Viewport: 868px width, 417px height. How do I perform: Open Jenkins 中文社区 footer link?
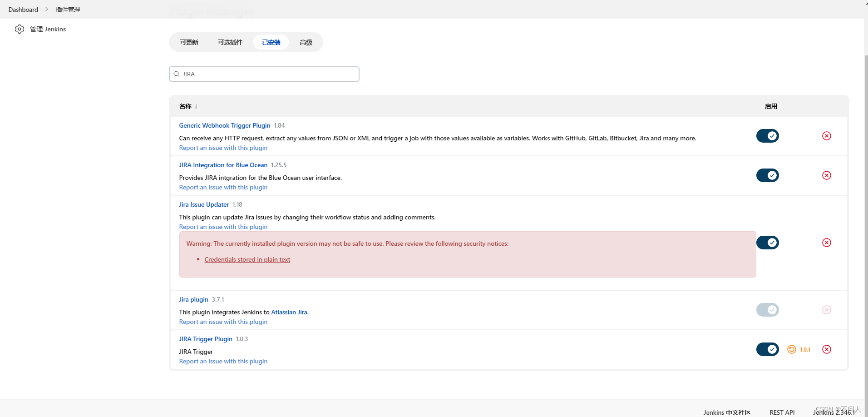coord(727,412)
